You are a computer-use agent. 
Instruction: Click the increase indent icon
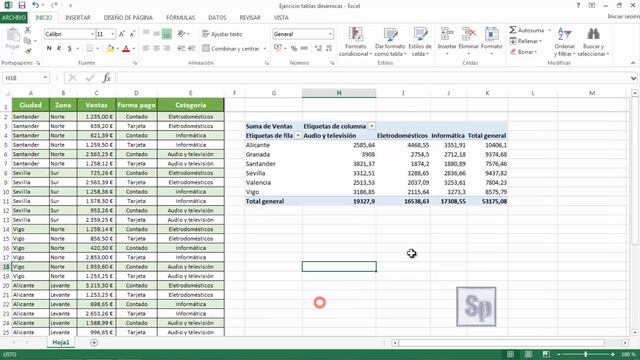pyautogui.click(x=191, y=48)
